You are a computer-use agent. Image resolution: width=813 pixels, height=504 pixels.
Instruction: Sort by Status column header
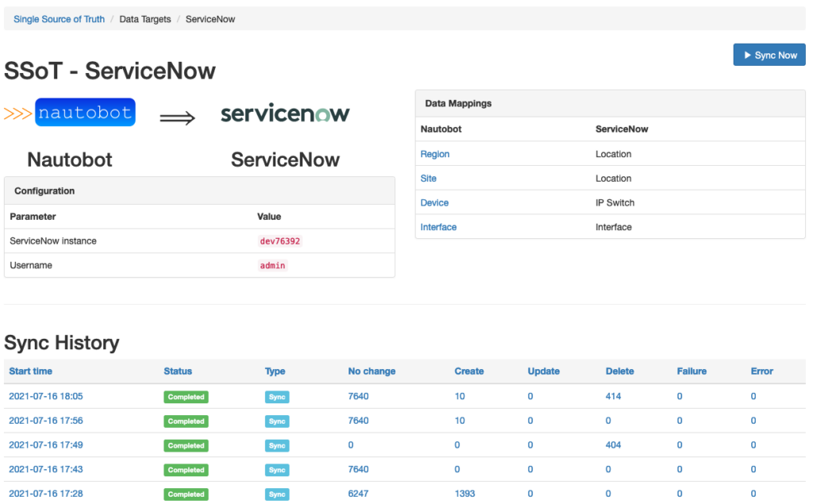(178, 371)
